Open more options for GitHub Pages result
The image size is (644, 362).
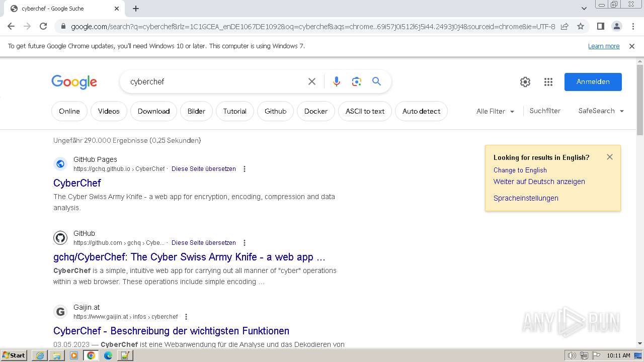245,169
